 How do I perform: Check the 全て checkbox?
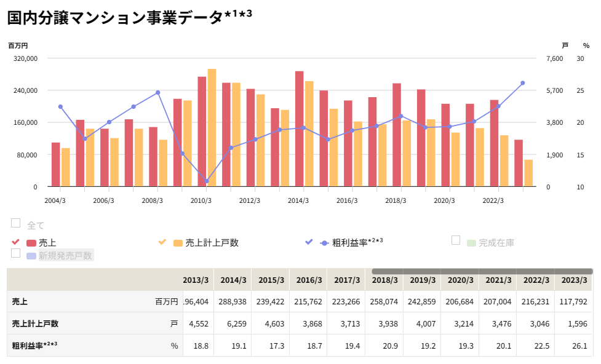click(x=16, y=223)
